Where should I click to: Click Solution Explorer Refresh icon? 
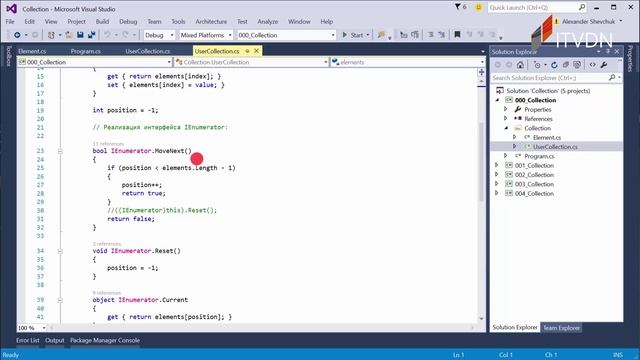click(554, 65)
